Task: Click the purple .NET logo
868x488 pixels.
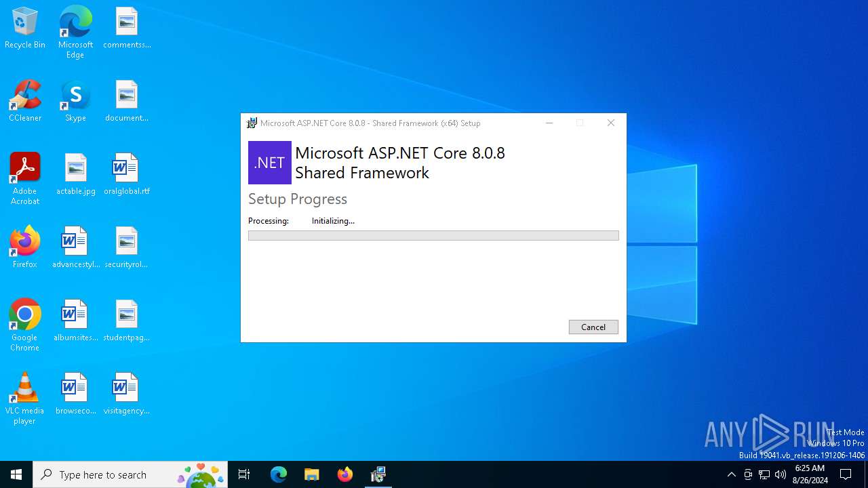Action: pos(270,163)
